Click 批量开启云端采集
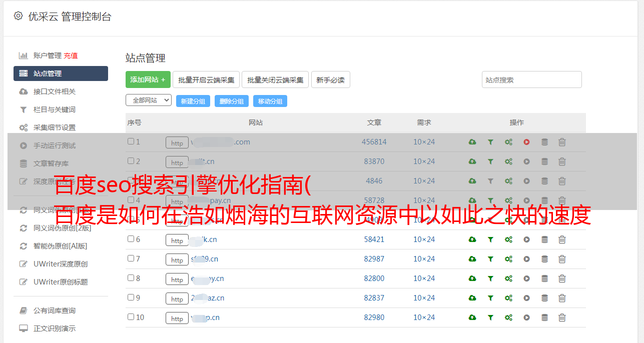This screenshot has width=644, height=343. click(x=206, y=79)
